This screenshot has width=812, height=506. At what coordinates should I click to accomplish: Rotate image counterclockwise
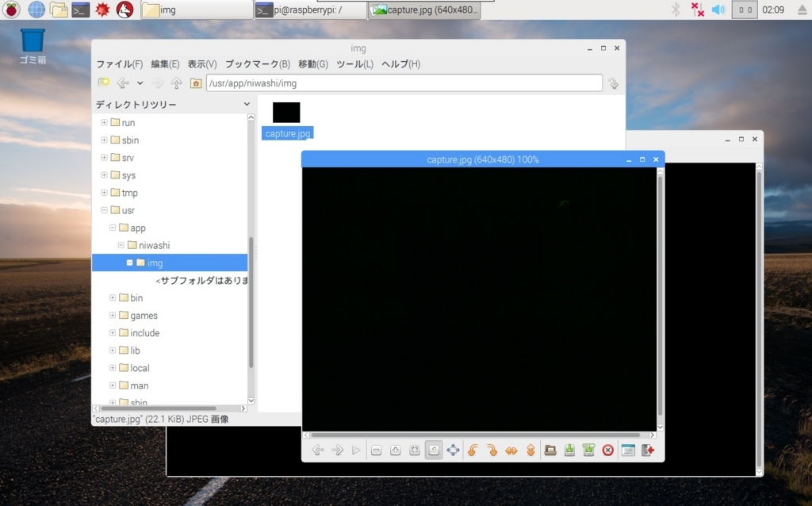[473, 450]
